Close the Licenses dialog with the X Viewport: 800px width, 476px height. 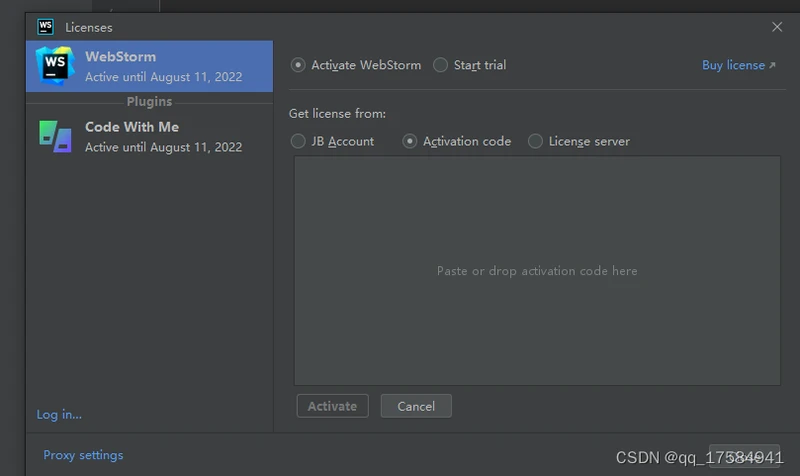(777, 27)
